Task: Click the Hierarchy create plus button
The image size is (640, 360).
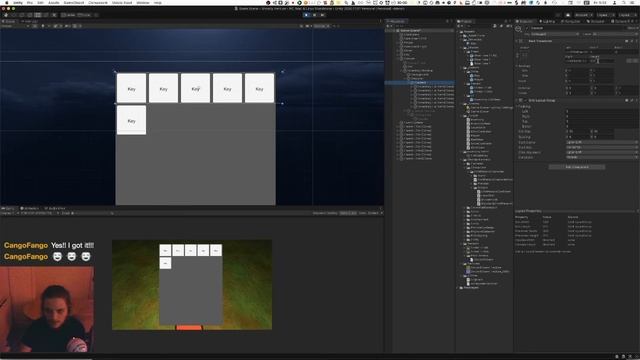Action: pyautogui.click(x=388, y=26)
